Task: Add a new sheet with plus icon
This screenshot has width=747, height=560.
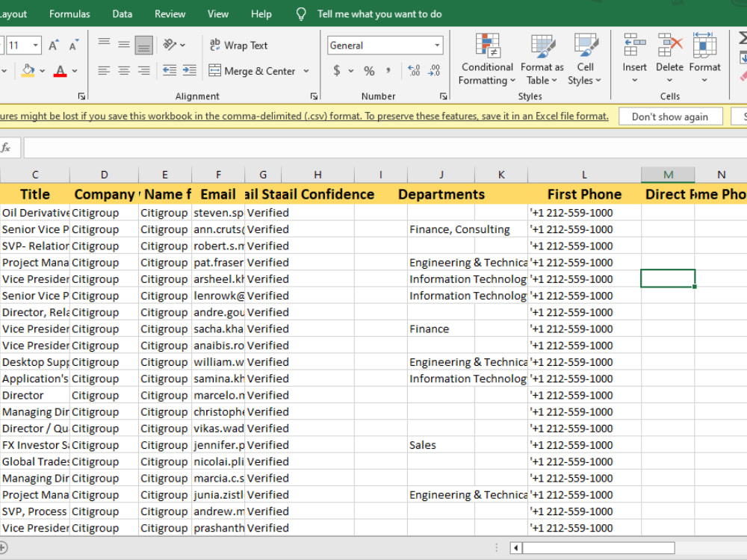Action: [3, 547]
